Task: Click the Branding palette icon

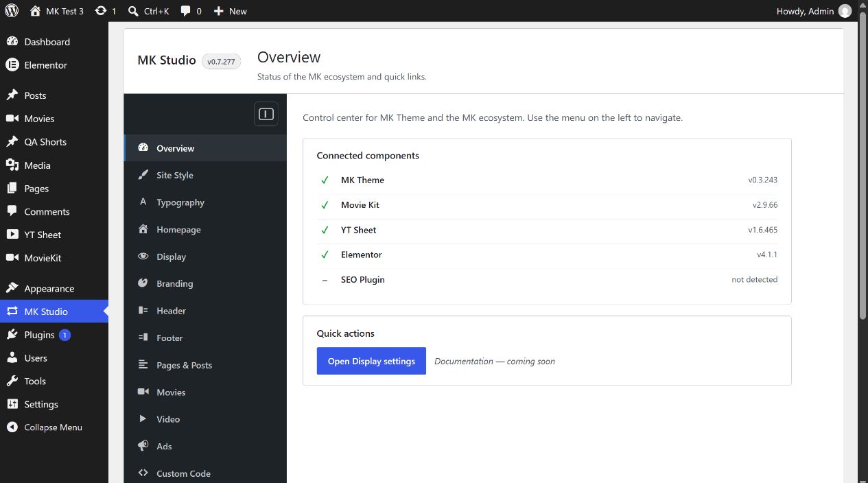Action: pyautogui.click(x=143, y=283)
